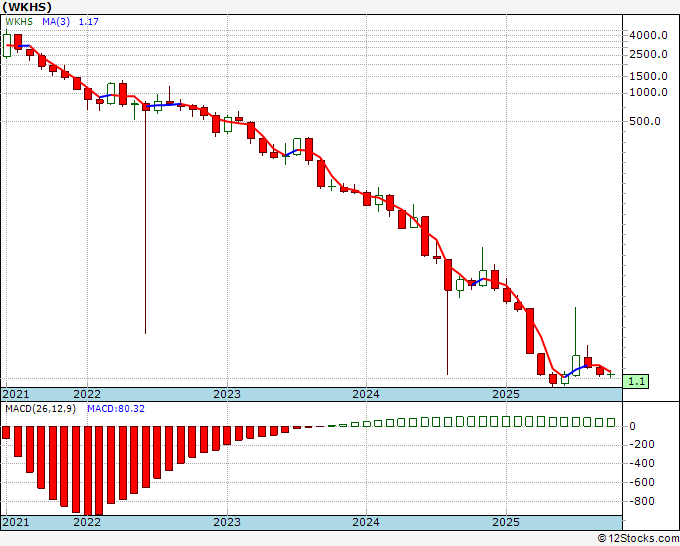The height and width of the screenshot is (546, 680).
Task: Click the 1000.0 price axis label
Action: pos(648,92)
